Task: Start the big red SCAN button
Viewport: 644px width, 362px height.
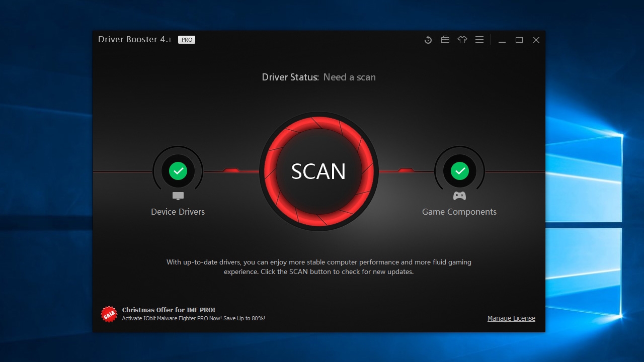Action: click(318, 171)
